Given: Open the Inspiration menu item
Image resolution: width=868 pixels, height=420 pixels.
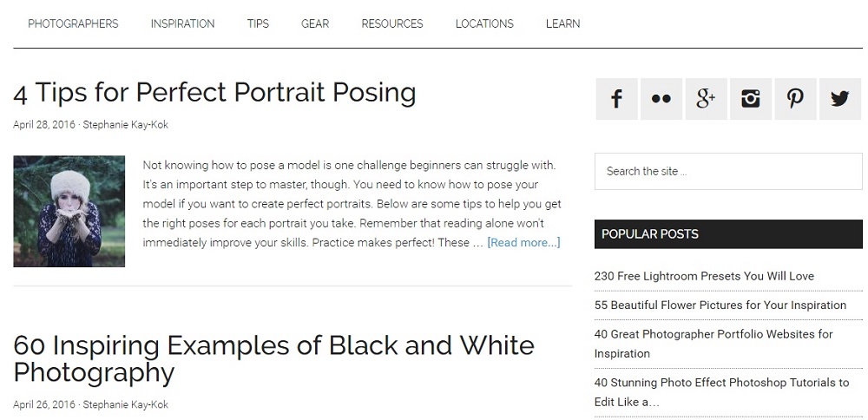Looking at the screenshot, I should click(x=182, y=23).
